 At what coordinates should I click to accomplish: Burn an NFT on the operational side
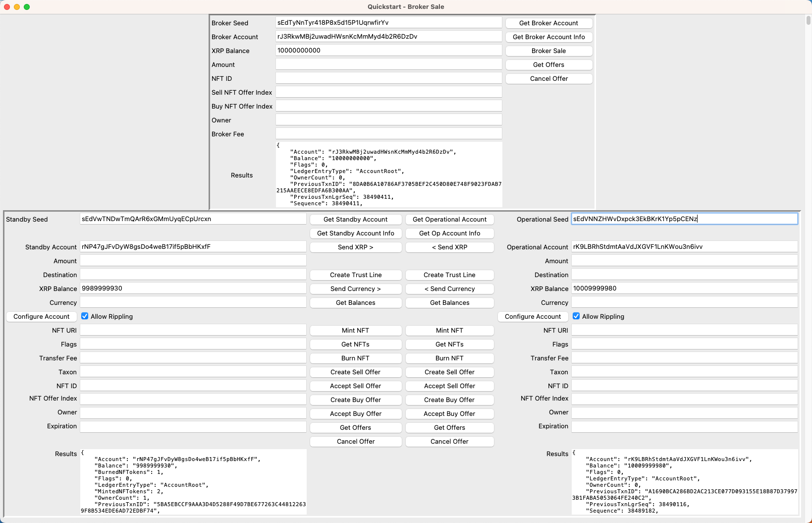click(x=449, y=358)
